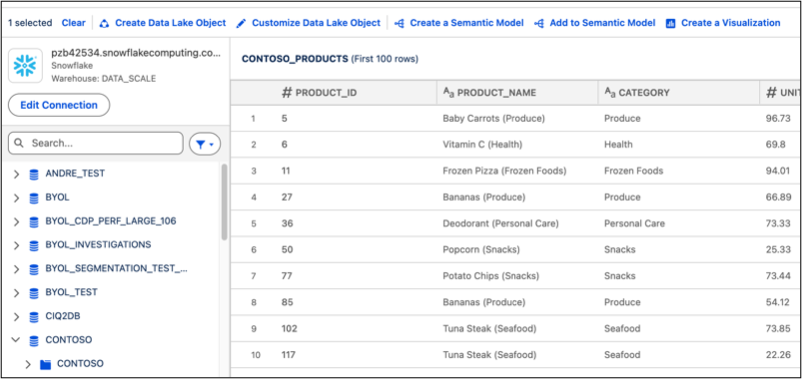Click the CATEGORY text type icon
This screenshot has height=379, width=802.
pyautogui.click(x=610, y=93)
